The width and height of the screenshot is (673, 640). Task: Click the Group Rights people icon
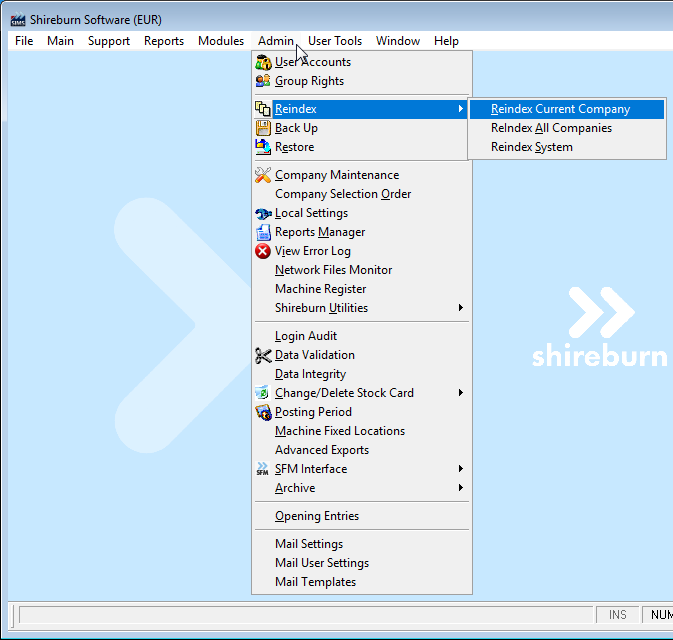tap(263, 81)
